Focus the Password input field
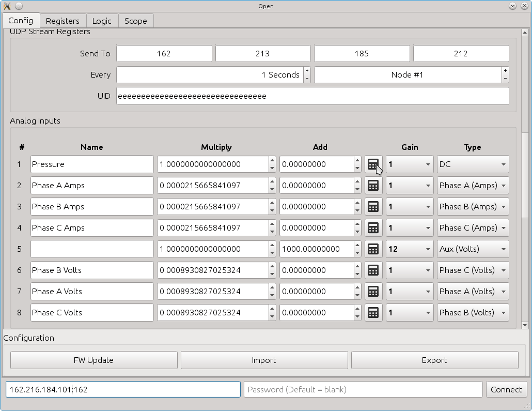This screenshot has height=411, width=532. (363, 390)
